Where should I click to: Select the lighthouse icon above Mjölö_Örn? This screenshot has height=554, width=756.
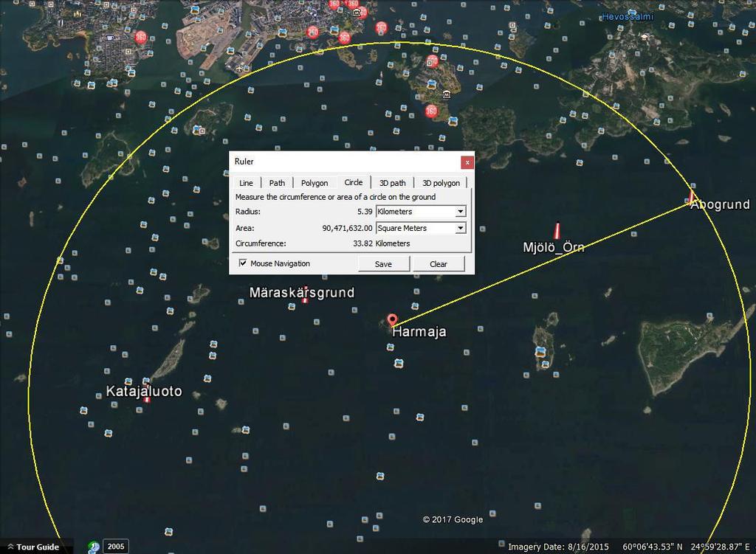tap(557, 230)
